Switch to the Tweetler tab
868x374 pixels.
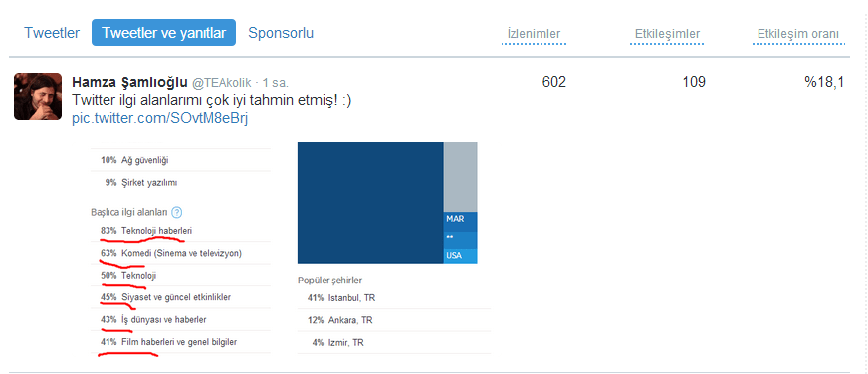[x=52, y=33]
